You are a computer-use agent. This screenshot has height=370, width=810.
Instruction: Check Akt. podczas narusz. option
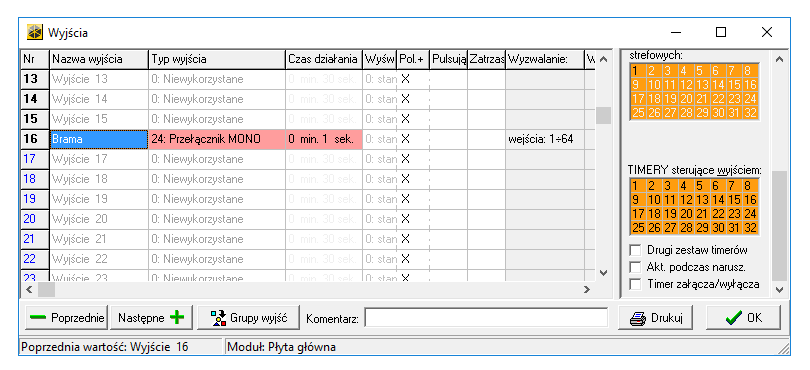coord(635,267)
